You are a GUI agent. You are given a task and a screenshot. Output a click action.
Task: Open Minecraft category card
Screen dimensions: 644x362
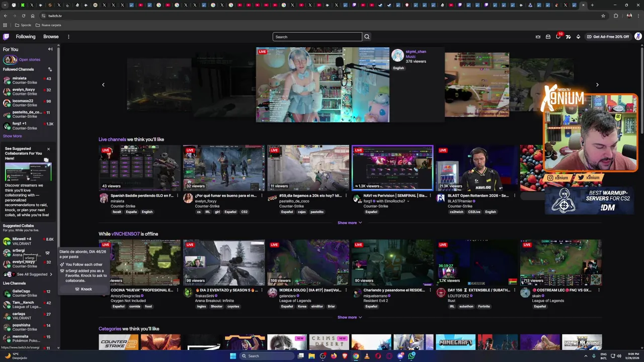(455, 342)
